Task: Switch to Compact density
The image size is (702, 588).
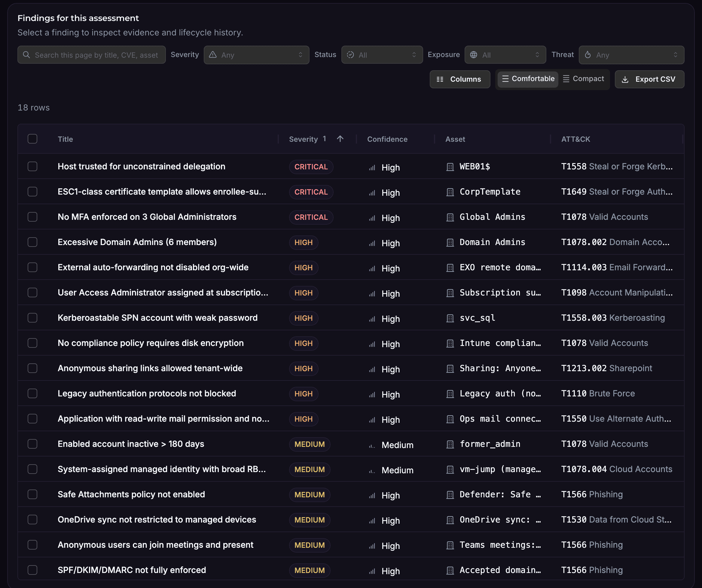Action: click(584, 79)
